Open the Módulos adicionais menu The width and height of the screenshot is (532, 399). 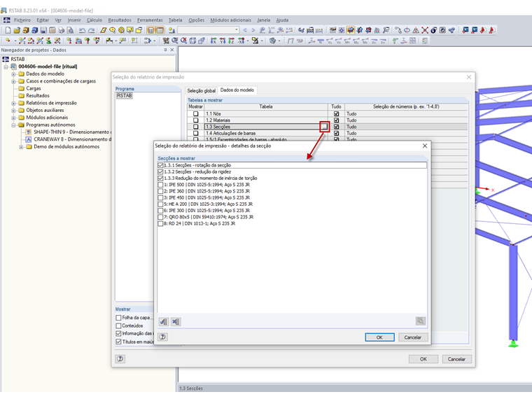pos(231,20)
